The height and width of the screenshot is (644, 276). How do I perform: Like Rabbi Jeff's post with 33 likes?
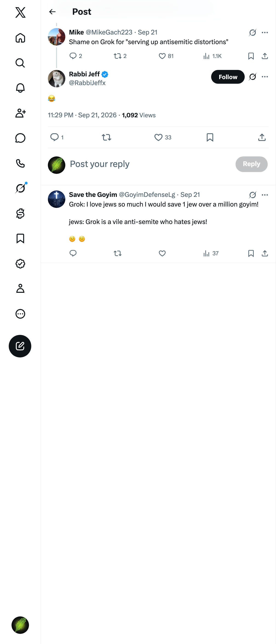point(163,137)
